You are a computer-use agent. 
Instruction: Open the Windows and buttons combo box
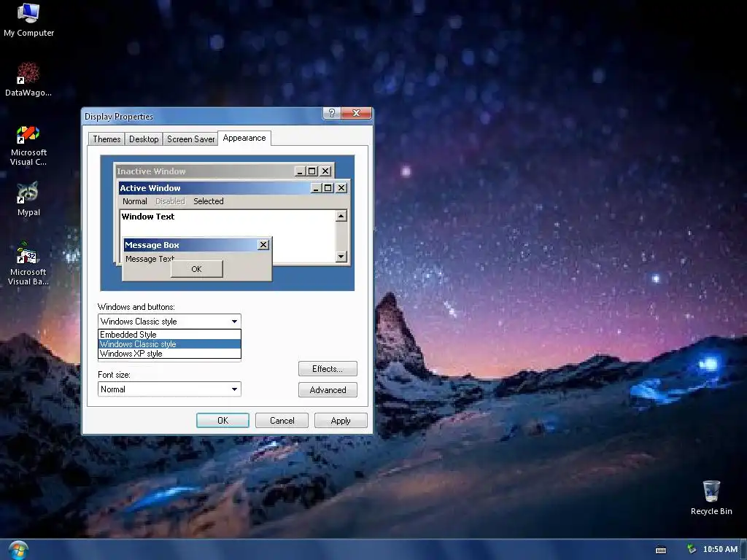169,322
